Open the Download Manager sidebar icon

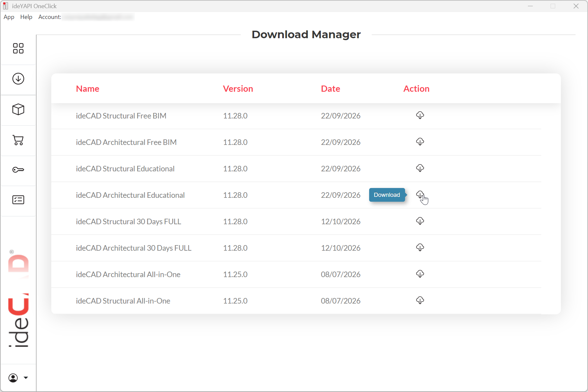18,79
